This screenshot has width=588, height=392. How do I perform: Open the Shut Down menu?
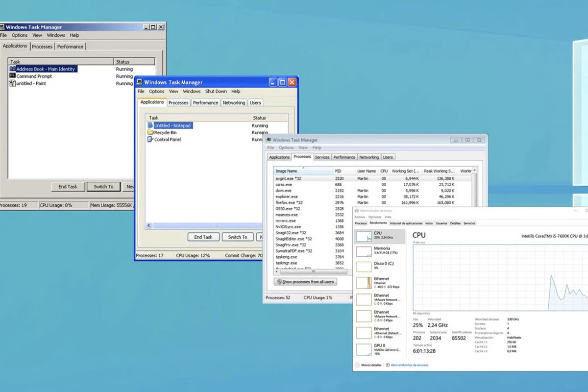216,91
